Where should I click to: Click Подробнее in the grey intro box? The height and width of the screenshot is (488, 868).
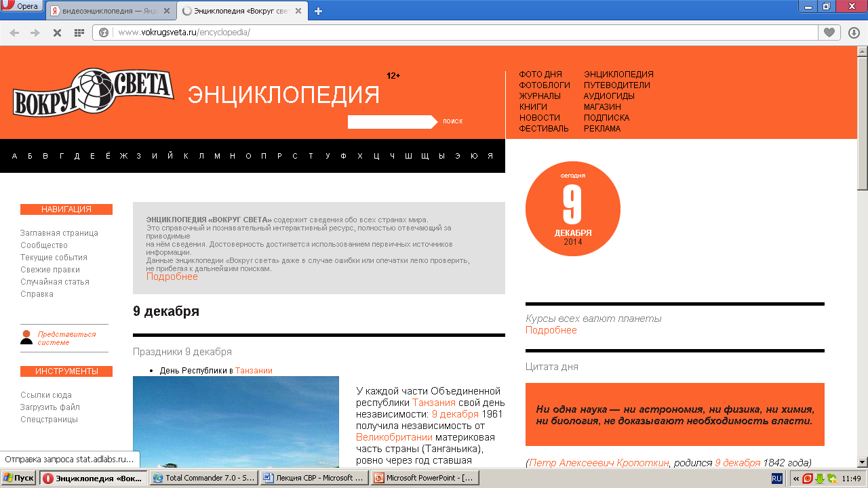coord(172,277)
